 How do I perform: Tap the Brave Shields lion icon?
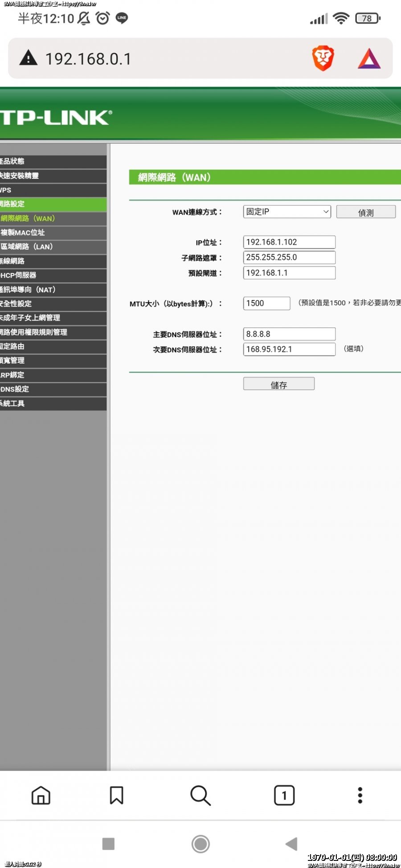[x=323, y=58]
